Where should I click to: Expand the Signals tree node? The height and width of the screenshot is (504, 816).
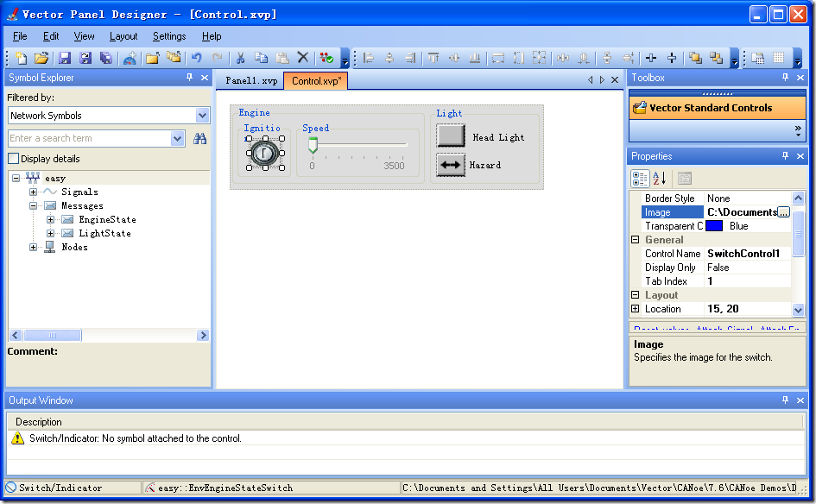pyautogui.click(x=34, y=192)
